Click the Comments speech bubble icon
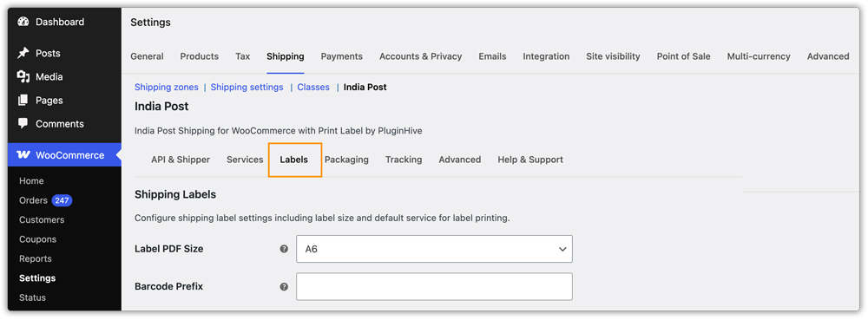The width and height of the screenshot is (868, 320). pos(23,124)
